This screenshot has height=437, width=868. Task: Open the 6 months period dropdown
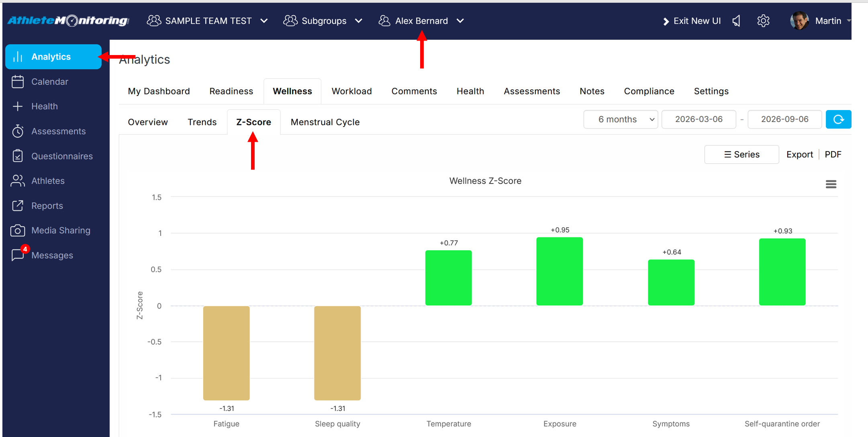click(621, 119)
